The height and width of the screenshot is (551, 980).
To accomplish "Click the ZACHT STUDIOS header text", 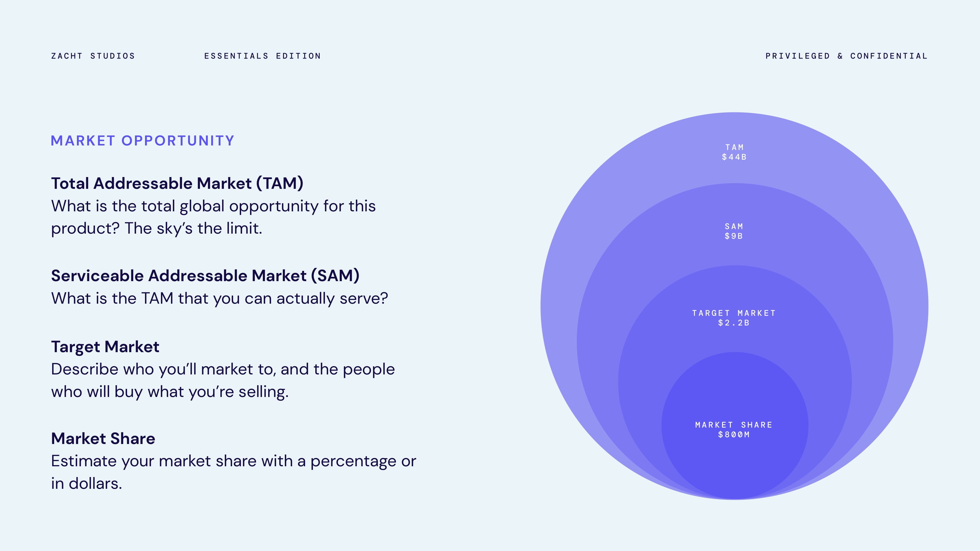I will [x=93, y=56].
